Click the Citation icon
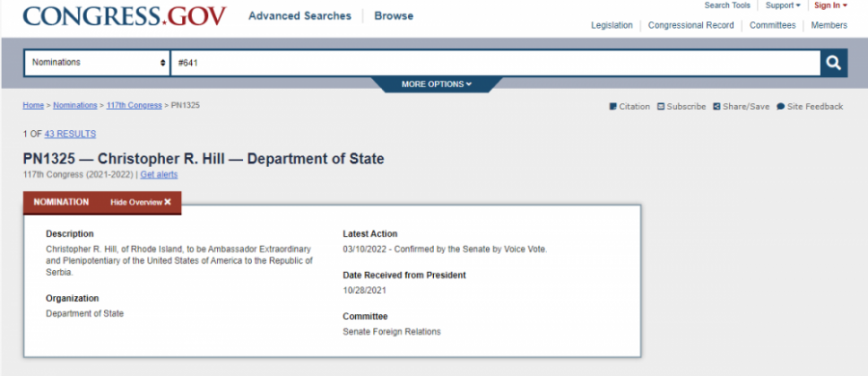This screenshot has width=868, height=376. (612, 107)
